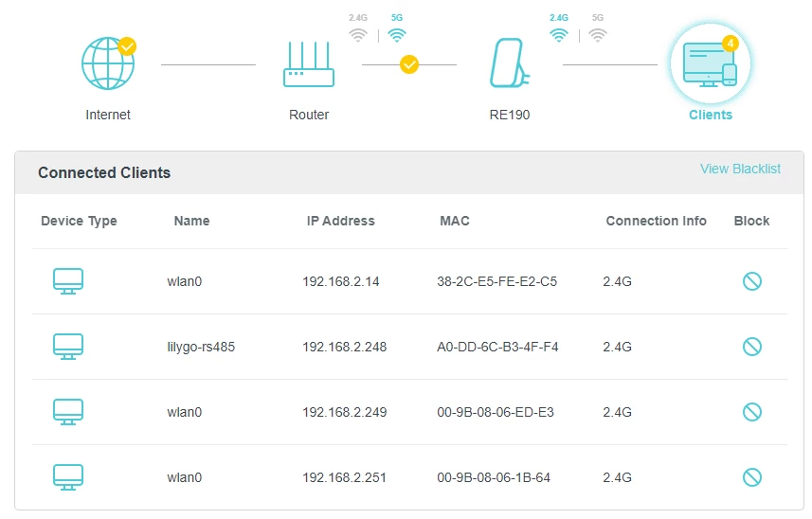The height and width of the screenshot is (519, 812).
Task: Click the extender 5G Wi-Fi signal icon
Action: pos(597,35)
